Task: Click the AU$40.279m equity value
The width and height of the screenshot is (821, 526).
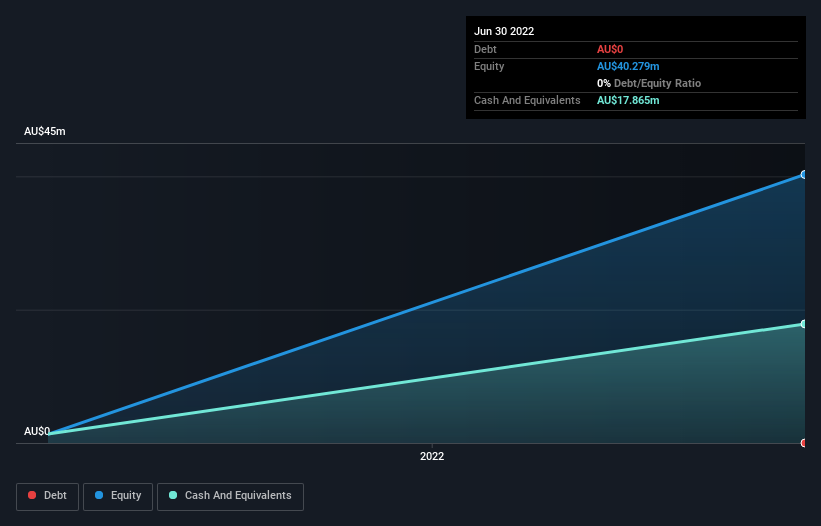Action: pos(628,66)
